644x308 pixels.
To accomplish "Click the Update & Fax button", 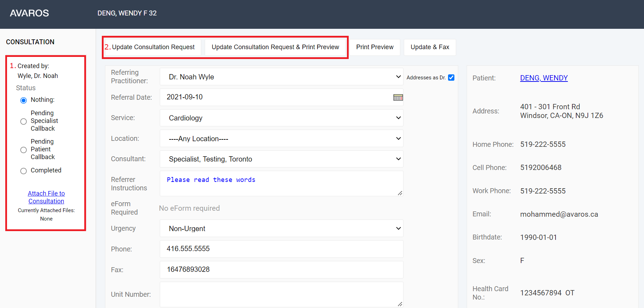I will tap(430, 47).
